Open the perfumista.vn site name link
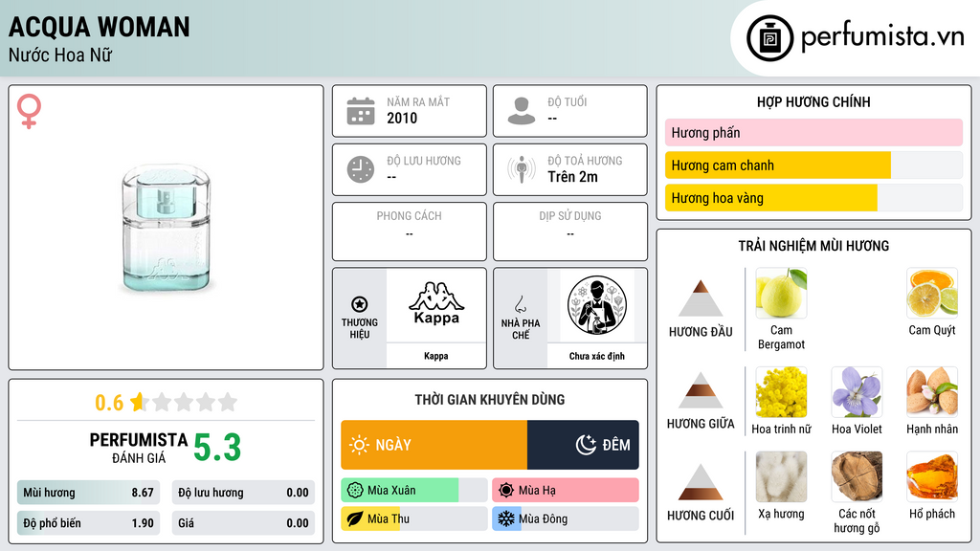 882,36
